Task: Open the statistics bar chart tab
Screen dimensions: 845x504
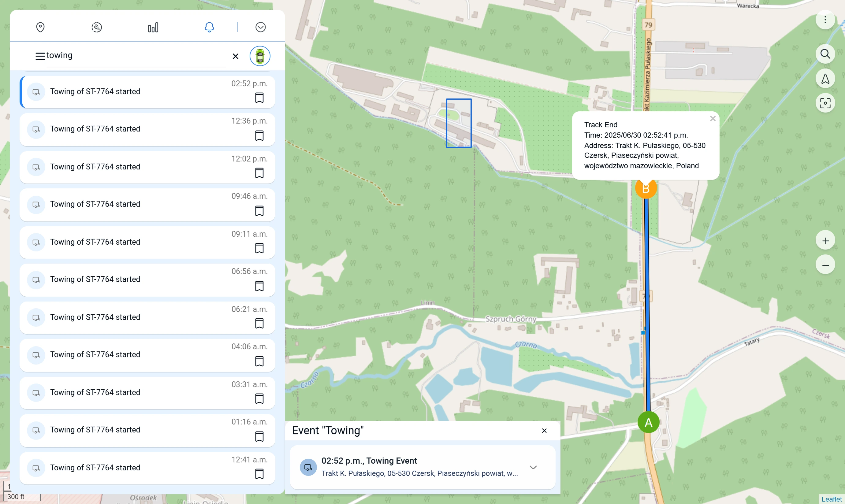Action: pyautogui.click(x=153, y=27)
